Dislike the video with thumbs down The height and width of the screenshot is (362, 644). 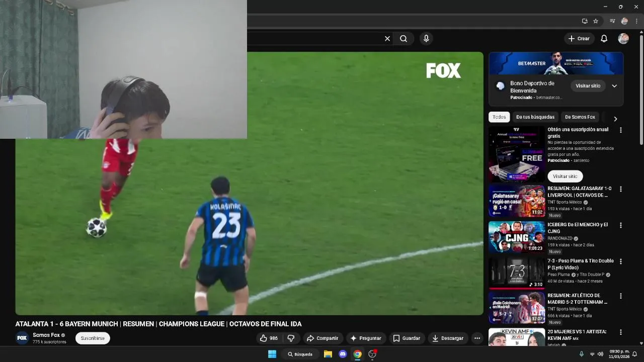291,338
